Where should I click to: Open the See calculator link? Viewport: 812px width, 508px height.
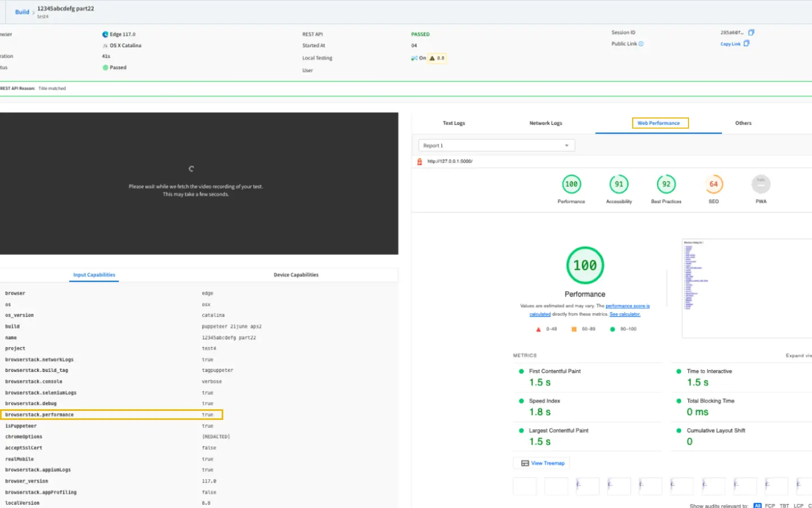click(625, 314)
